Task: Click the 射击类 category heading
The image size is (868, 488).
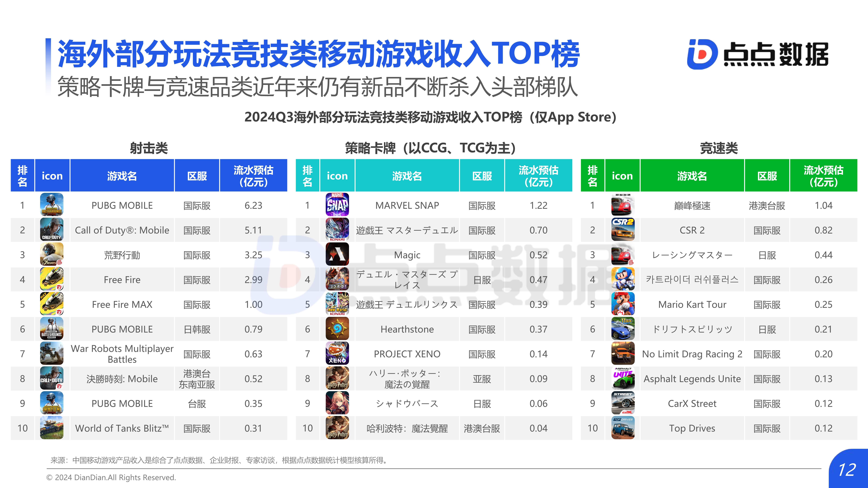Action: [149, 148]
